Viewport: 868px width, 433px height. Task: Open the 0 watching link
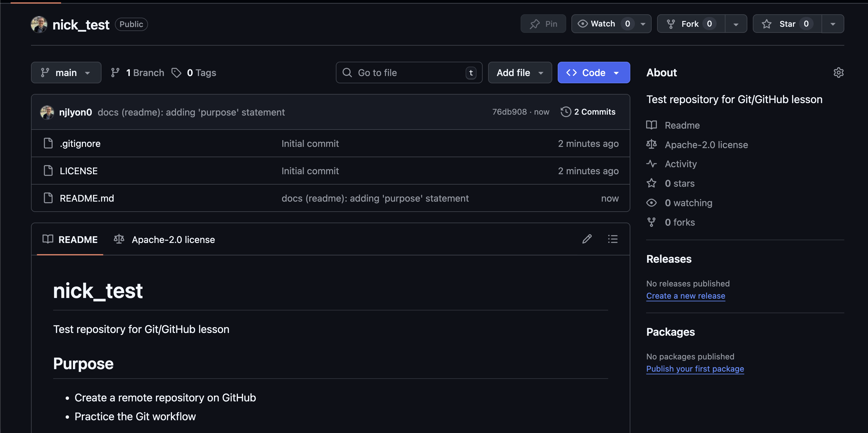tap(688, 203)
